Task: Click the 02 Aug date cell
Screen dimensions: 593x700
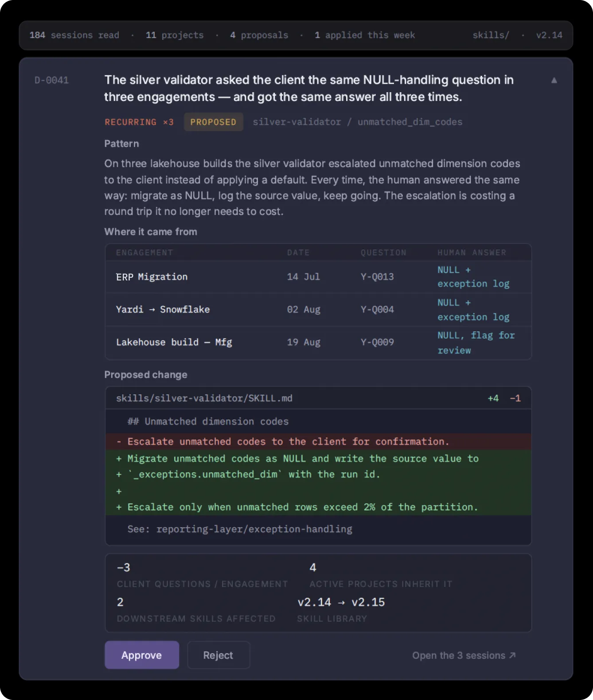Action: pos(304,309)
